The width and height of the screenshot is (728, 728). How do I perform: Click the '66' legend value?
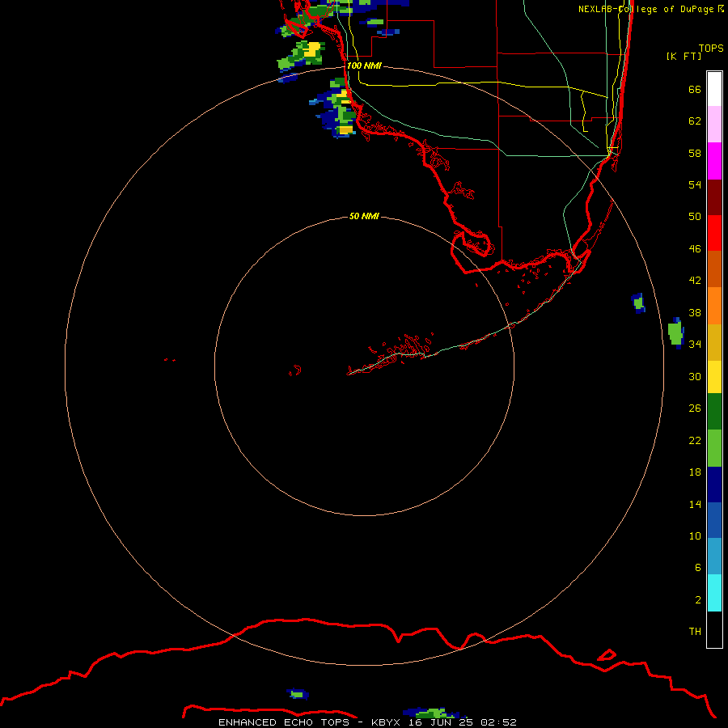[695, 89]
